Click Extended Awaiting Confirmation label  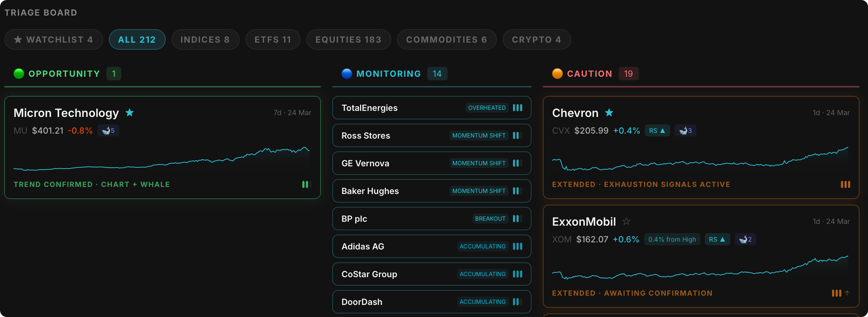(x=632, y=293)
